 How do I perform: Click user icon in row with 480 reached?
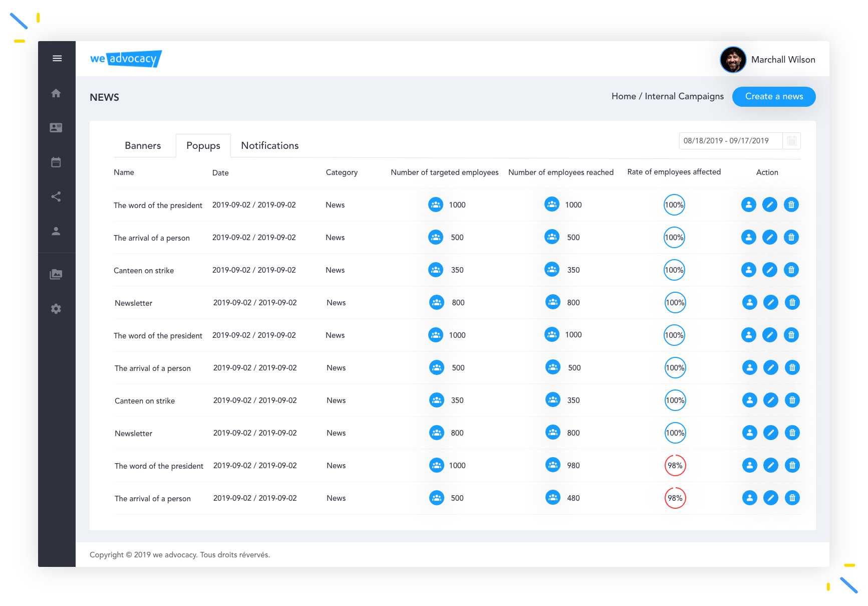point(750,498)
